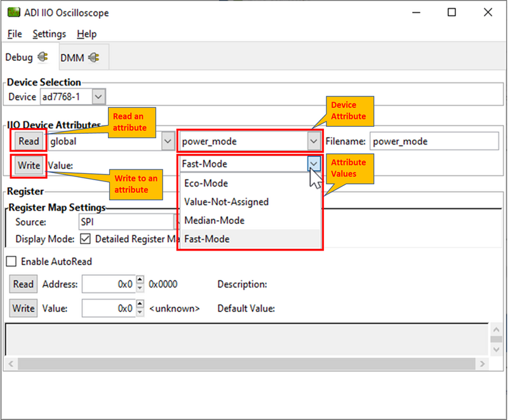This screenshot has height=420, width=508.
Task: Click Read in the Register section
Action: (x=23, y=284)
